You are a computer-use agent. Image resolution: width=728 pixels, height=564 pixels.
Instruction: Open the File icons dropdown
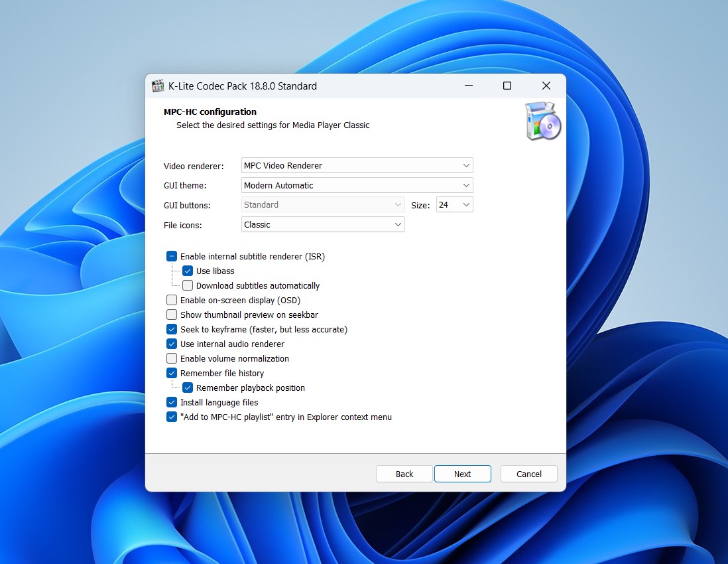coord(323,225)
